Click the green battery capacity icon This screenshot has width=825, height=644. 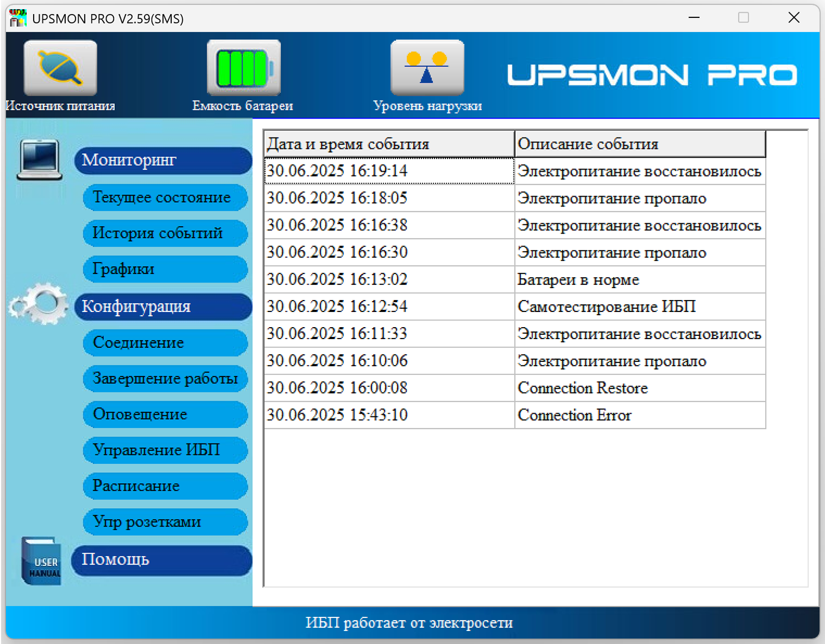pos(244,68)
